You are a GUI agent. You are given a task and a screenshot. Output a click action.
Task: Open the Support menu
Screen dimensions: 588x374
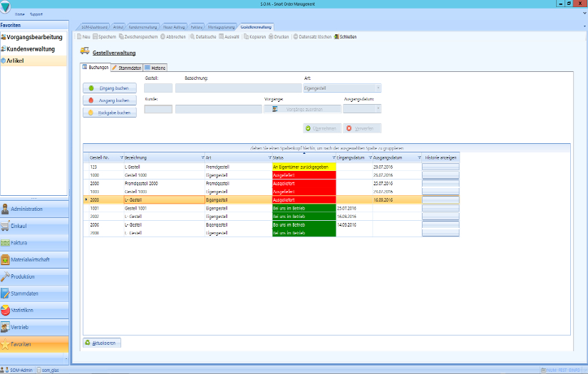point(36,14)
